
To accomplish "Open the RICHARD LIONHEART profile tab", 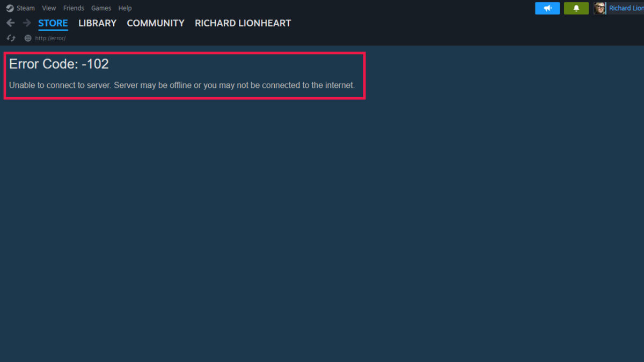I will click(x=243, y=23).
